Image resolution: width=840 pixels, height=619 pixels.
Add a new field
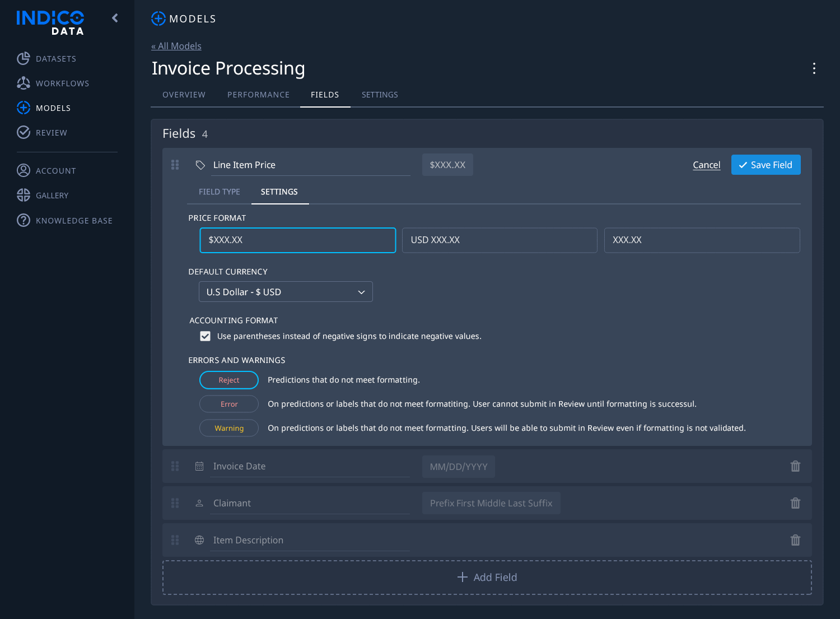[487, 578]
